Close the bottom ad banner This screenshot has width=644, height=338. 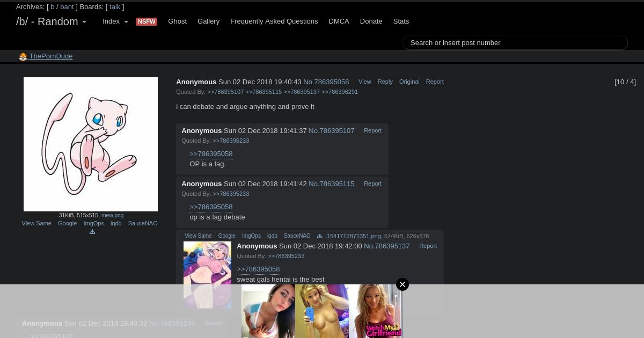(x=402, y=284)
